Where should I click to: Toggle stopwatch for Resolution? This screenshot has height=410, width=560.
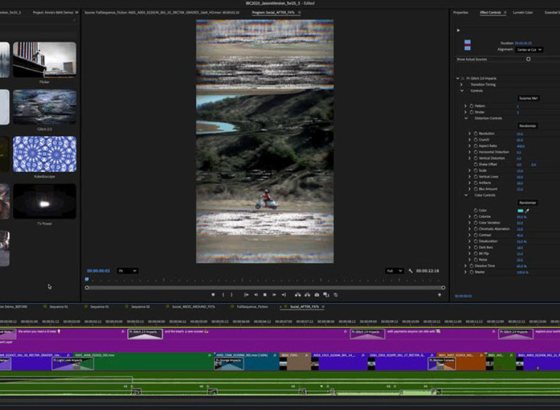pos(476,133)
